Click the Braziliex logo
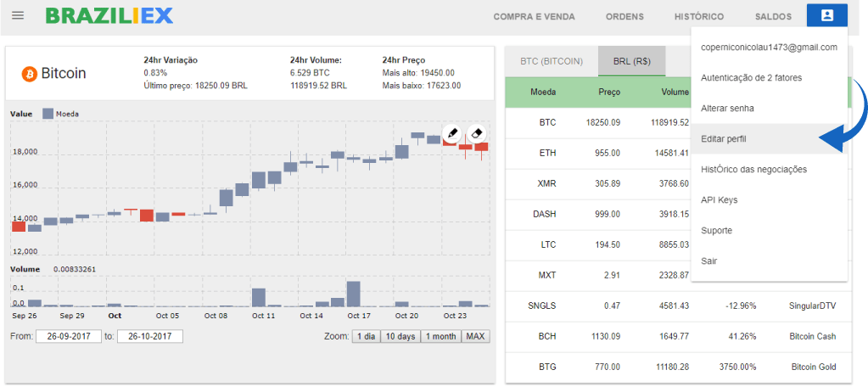The image size is (868, 387). pos(109,16)
